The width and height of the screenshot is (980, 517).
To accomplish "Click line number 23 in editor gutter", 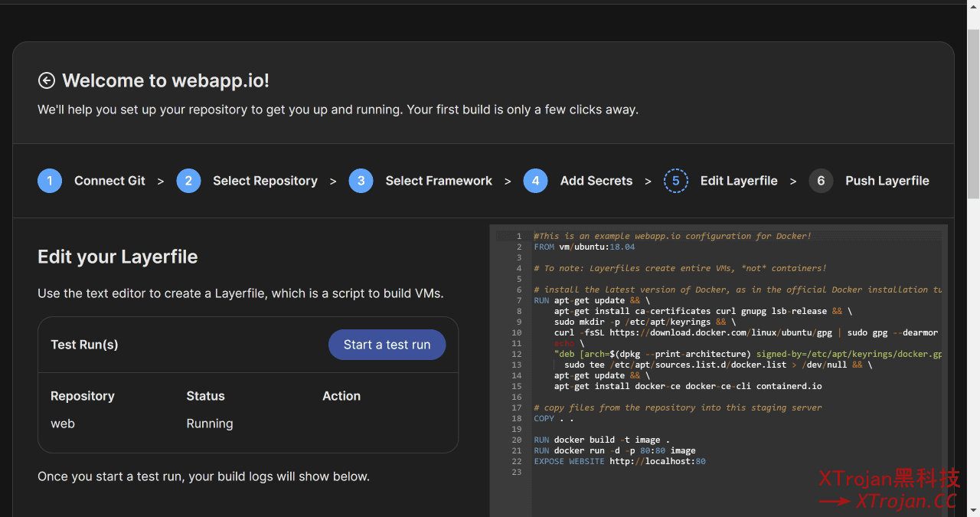I will pos(517,472).
